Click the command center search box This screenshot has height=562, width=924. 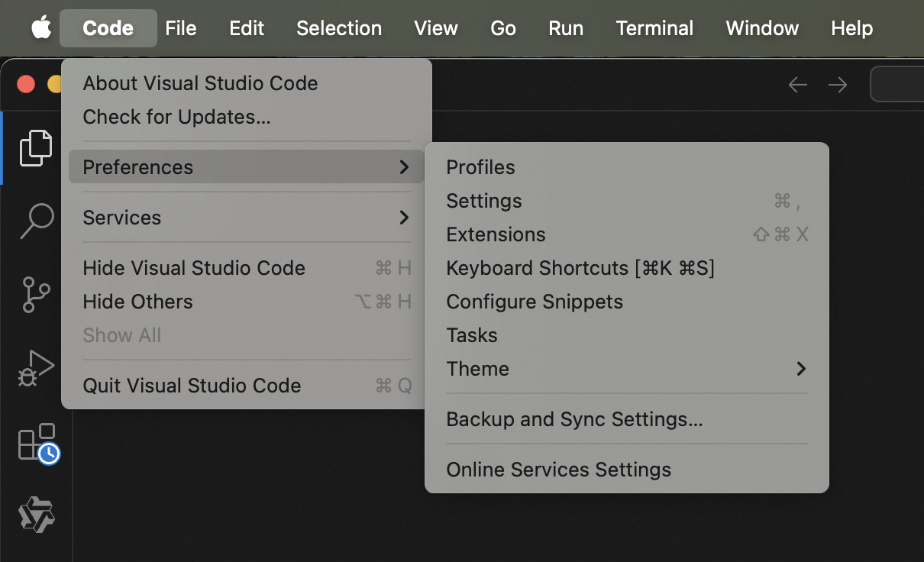(897, 85)
